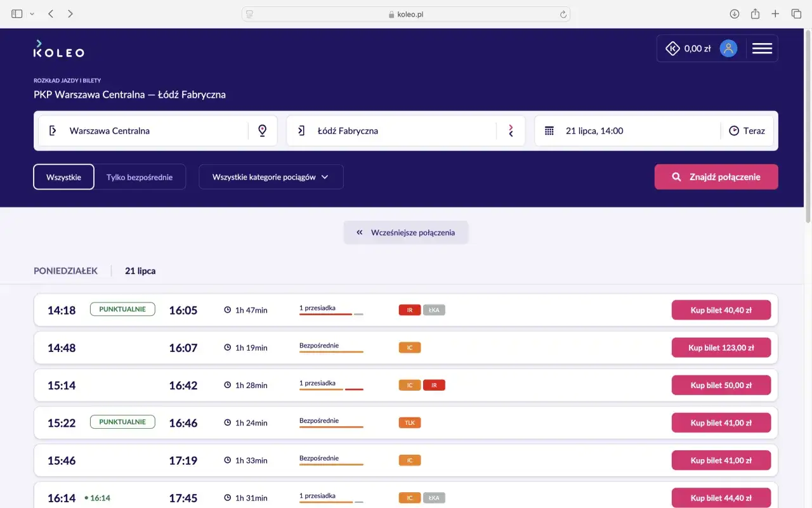The image size is (812, 508).
Task: Open a new Safari tab
Action: pyautogui.click(x=775, y=14)
